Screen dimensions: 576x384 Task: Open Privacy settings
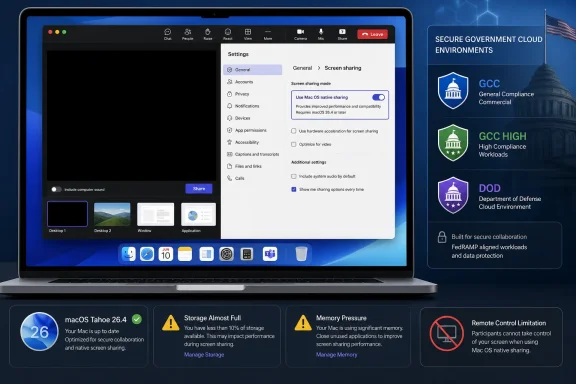(253, 94)
